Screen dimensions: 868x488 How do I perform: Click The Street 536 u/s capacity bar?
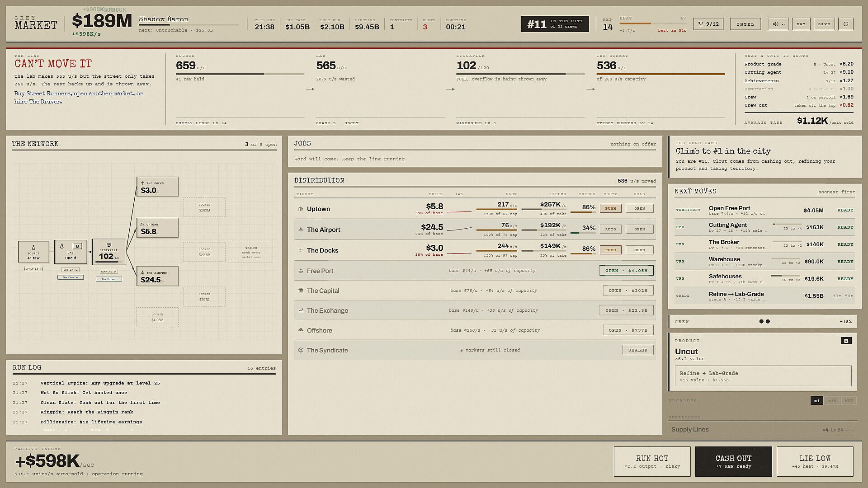(x=660, y=74)
